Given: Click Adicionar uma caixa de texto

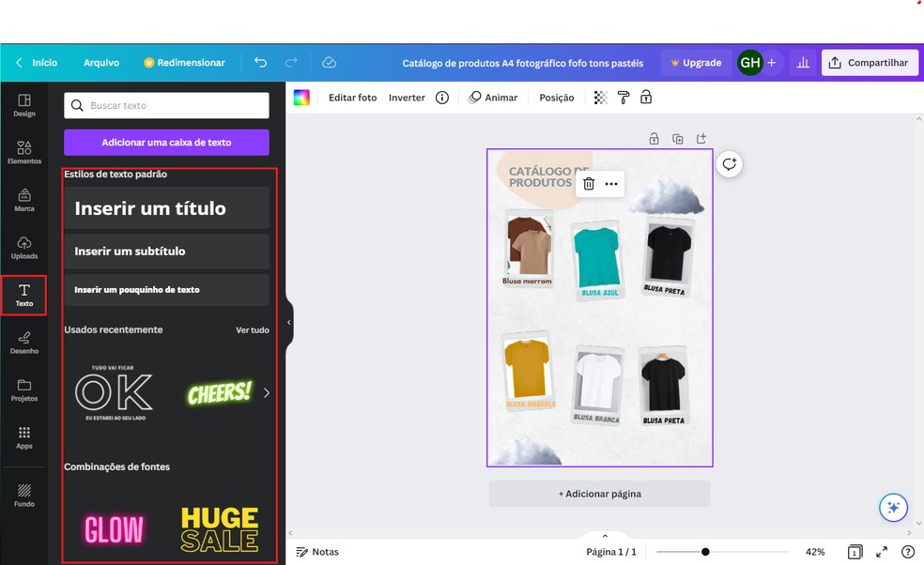Looking at the screenshot, I should click(x=166, y=143).
